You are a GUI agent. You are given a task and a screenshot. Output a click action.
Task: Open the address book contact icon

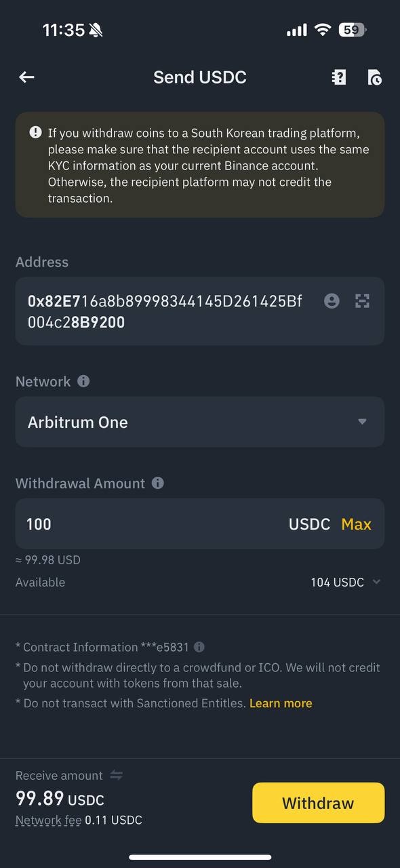pos(332,301)
